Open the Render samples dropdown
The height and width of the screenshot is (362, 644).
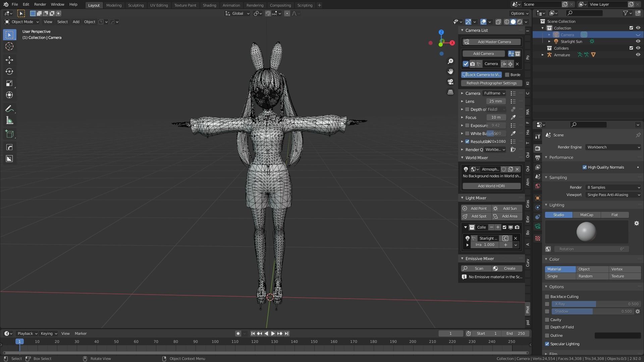[x=613, y=187]
